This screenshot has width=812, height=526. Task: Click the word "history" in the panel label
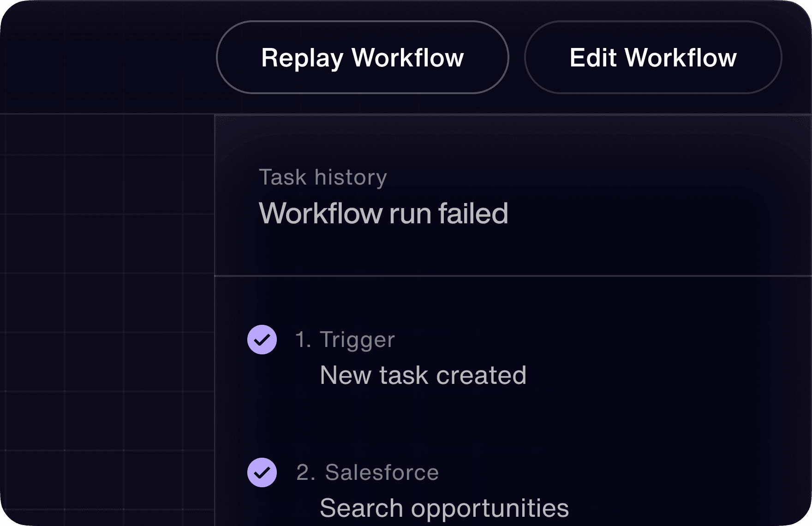350,178
